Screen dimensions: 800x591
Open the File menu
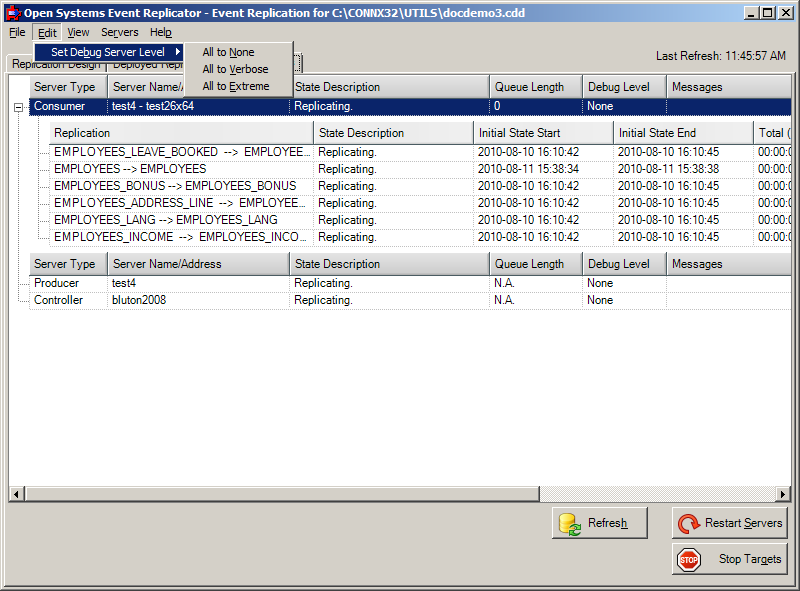point(16,31)
